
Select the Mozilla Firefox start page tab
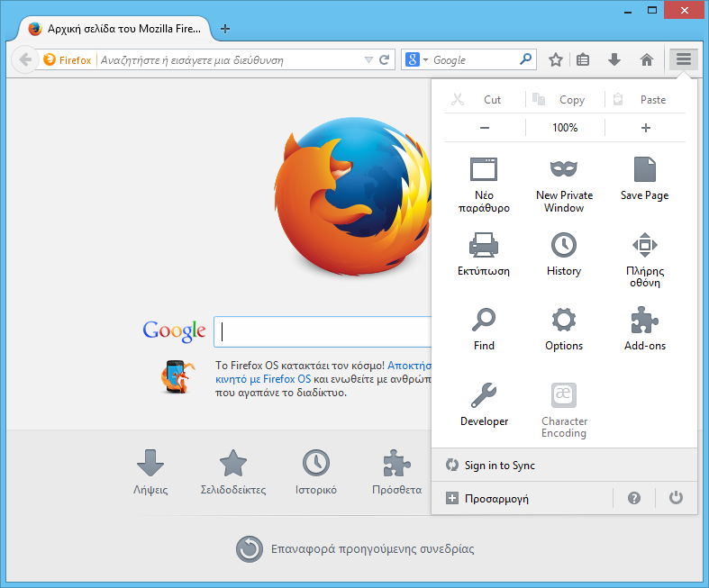coord(114,29)
